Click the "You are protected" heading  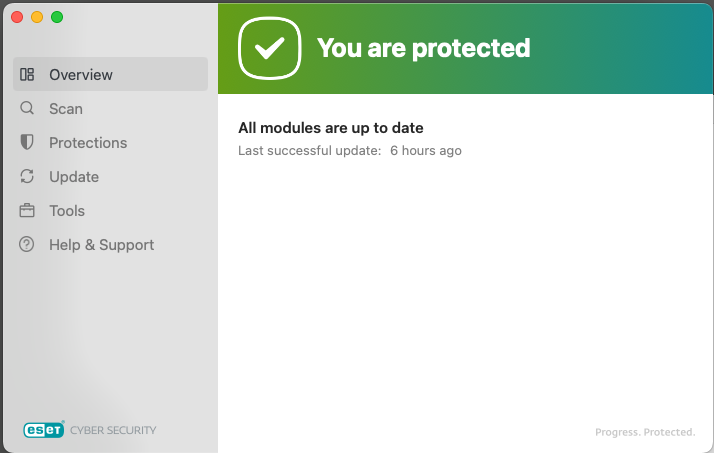point(423,47)
